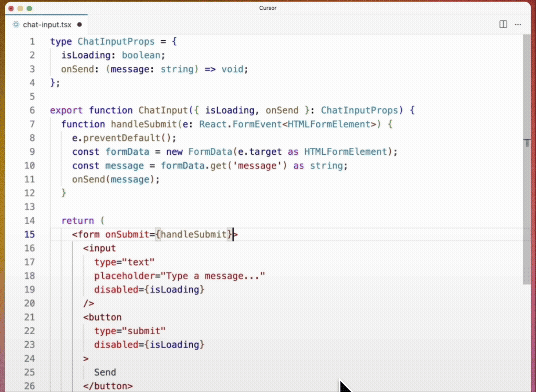This screenshot has width=536, height=392.
Task: Click line number 16 in the gutter
Action: 29,248
